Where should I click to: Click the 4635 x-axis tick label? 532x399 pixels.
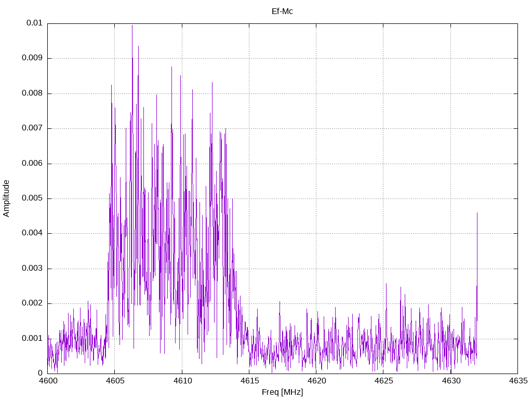(x=517, y=381)
